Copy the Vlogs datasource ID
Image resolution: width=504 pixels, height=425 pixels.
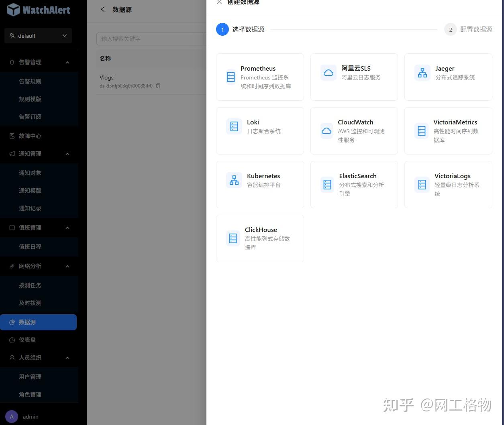coord(158,85)
